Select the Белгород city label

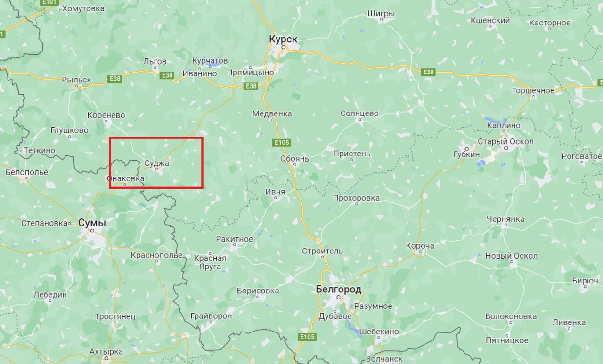[x=339, y=289]
